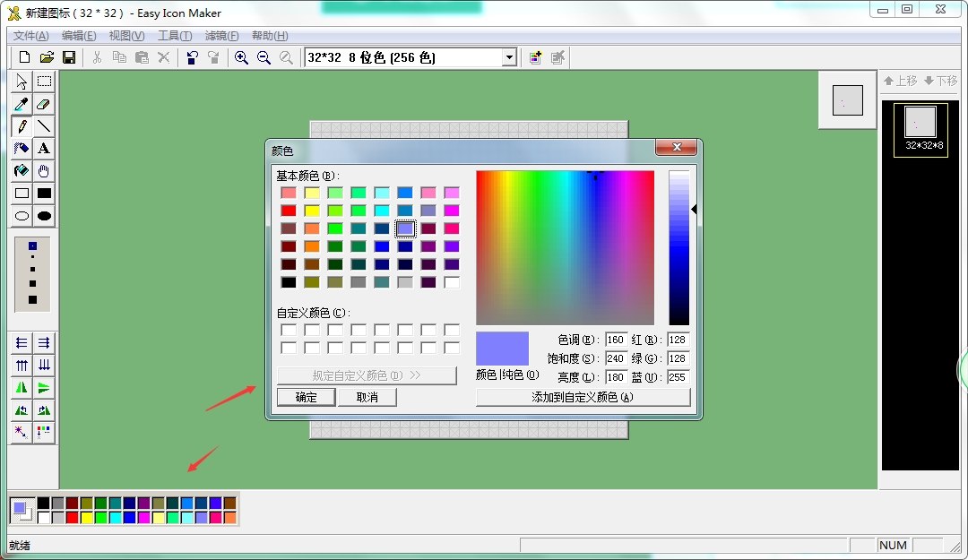The width and height of the screenshot is (968, 560).
Task: Click the flip horizontal mirror icon
Action: tap(22, 388)
